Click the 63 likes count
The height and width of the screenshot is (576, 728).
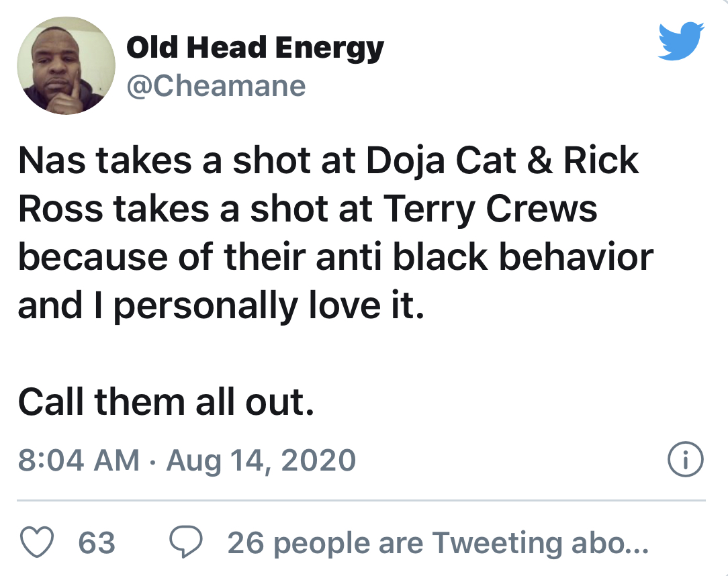tap(97, 542)
